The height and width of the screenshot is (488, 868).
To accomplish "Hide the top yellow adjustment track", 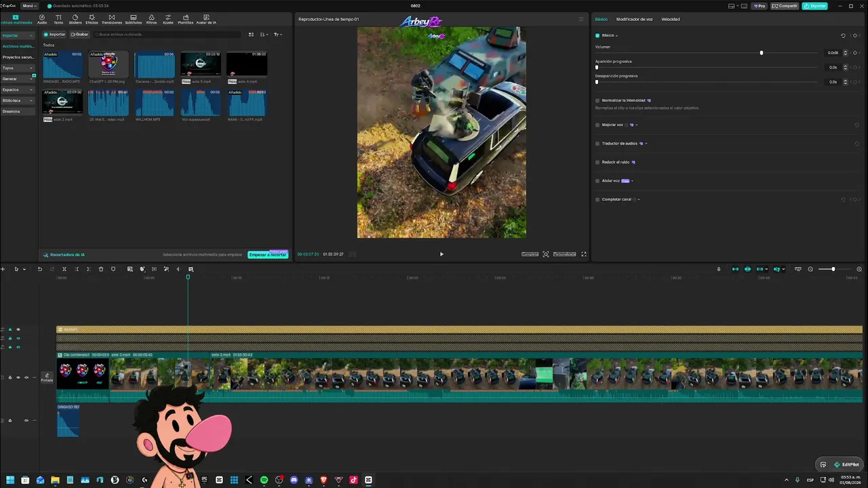I will click(x=18, y=329).
